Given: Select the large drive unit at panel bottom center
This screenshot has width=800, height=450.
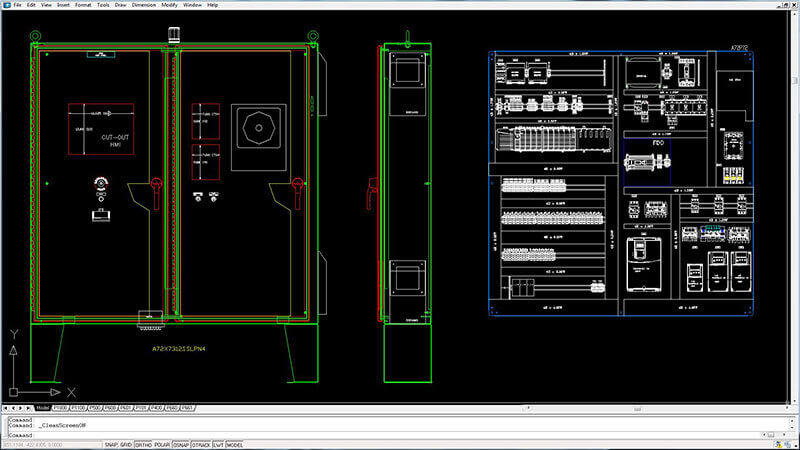Looking at the screenshot, I should tap(644, 265).
